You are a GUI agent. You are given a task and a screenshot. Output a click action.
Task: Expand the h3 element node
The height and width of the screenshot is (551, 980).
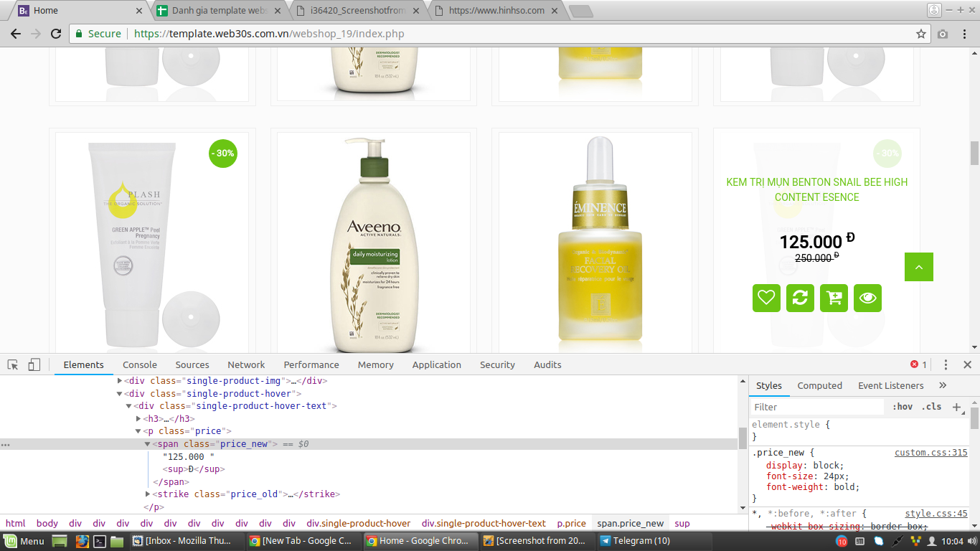coord(138,419)
